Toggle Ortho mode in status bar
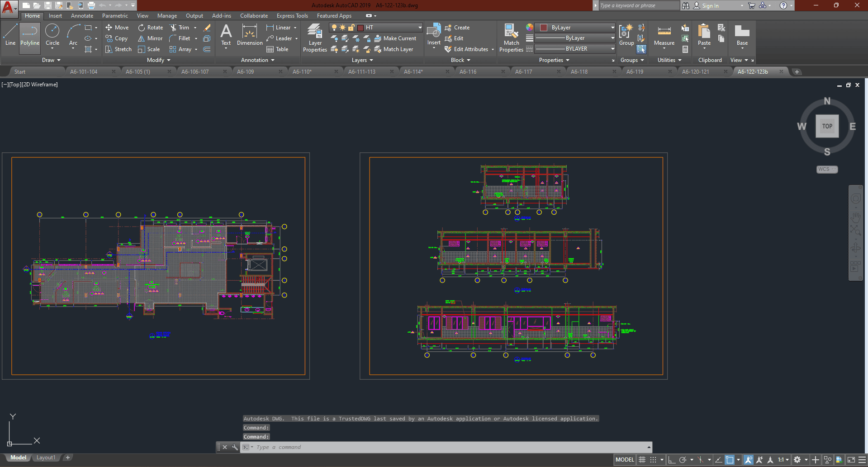Viewport: 868px width, 467px height. [x=672, y=460]
